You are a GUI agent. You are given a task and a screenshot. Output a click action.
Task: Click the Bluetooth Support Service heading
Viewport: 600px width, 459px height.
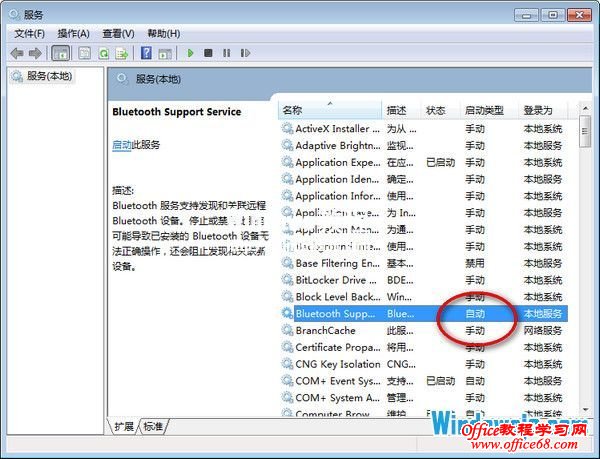tap(177, 112)
